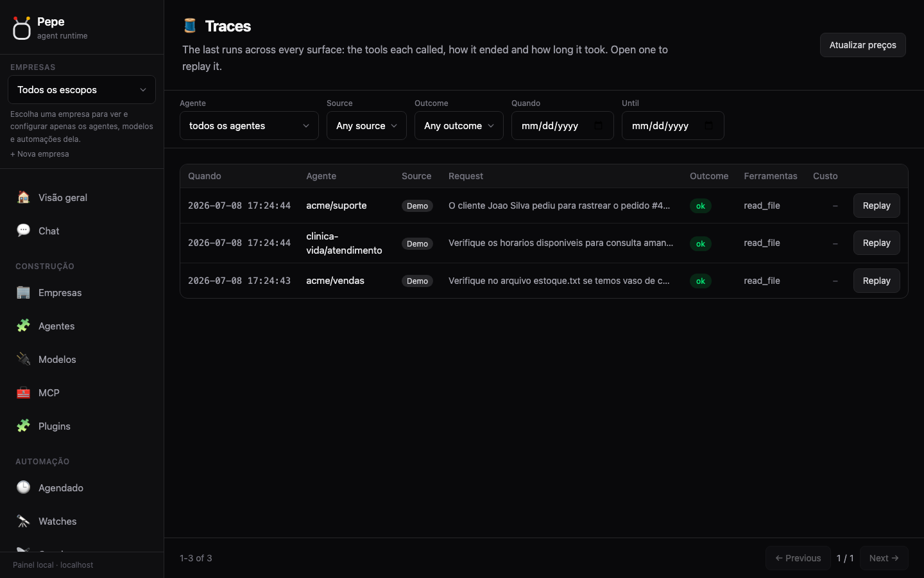The image size is (924, 578).
Task: Select MCP in the sidebar
Action: coord(81,392)
